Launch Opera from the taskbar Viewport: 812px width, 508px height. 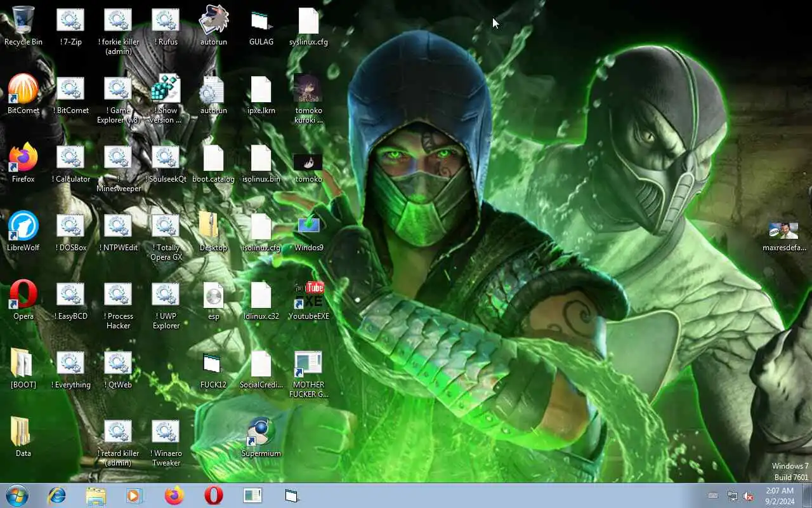pos(214,495)
